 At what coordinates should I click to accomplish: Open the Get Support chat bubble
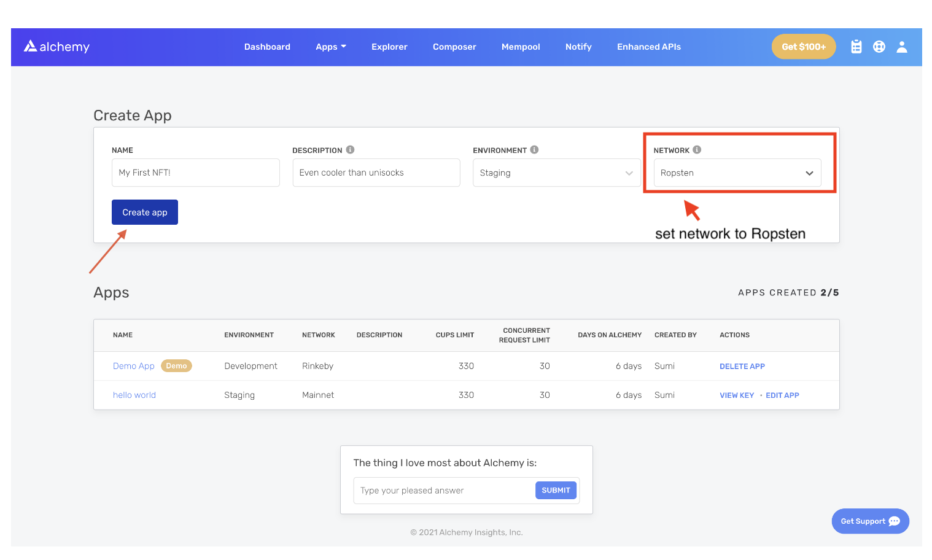[870, 521]
